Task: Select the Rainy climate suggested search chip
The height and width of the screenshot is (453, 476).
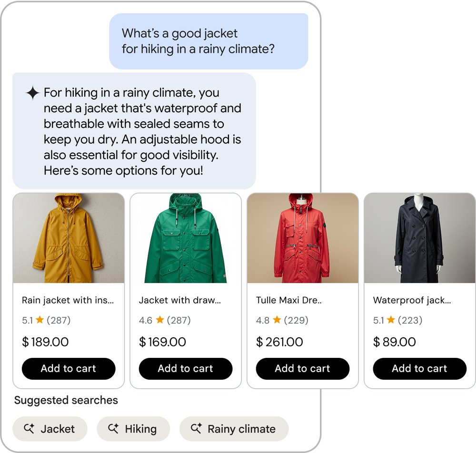Action: click(234, 429)
